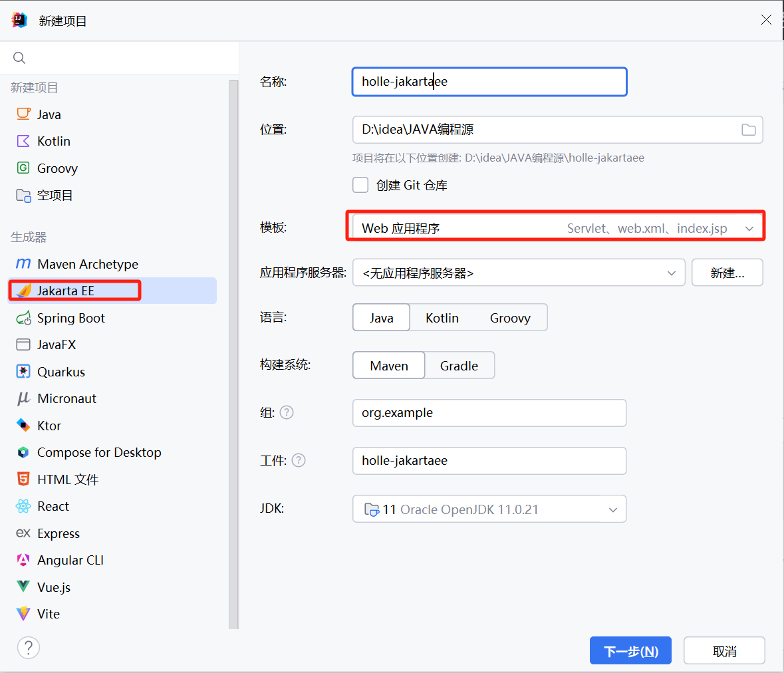The width and height of the screenshot is (784, 673).
Task: Open the help question mark button
Action: (x=29, y=648)
